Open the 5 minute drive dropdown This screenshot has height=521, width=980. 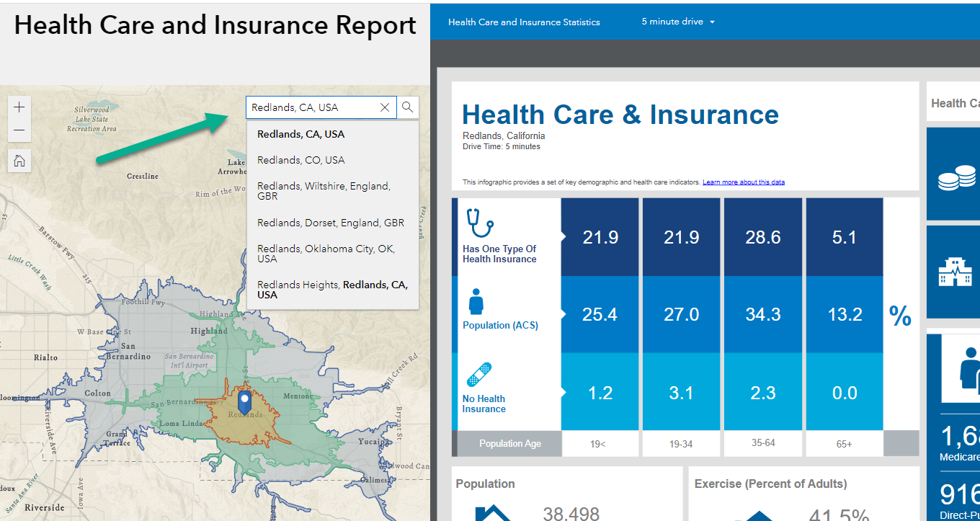click(x=677, y=21)
